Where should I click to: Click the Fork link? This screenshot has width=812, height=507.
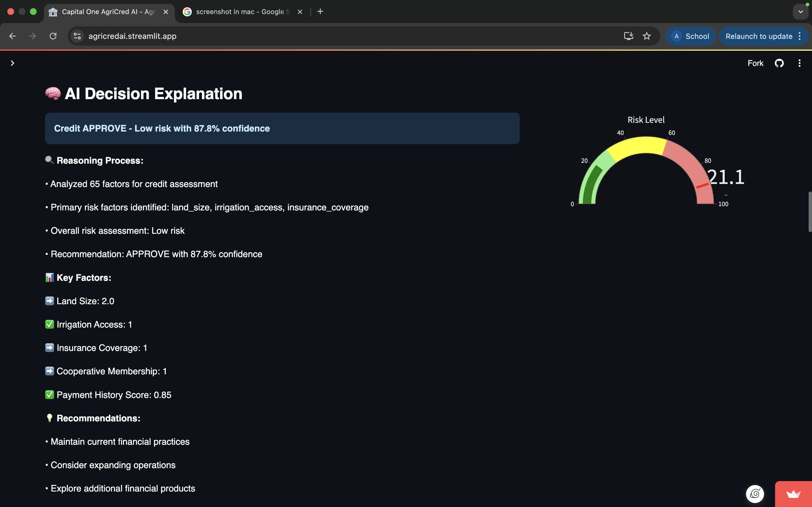point(755,63)
